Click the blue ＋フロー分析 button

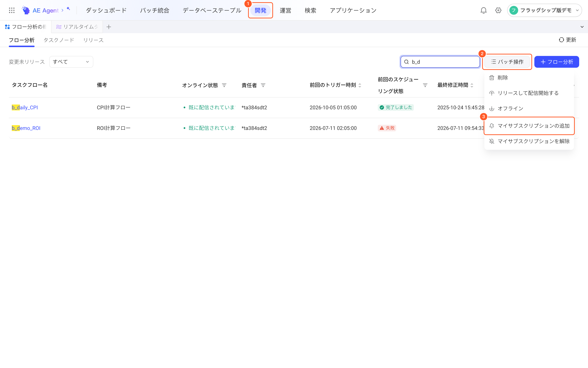[556, 62]
